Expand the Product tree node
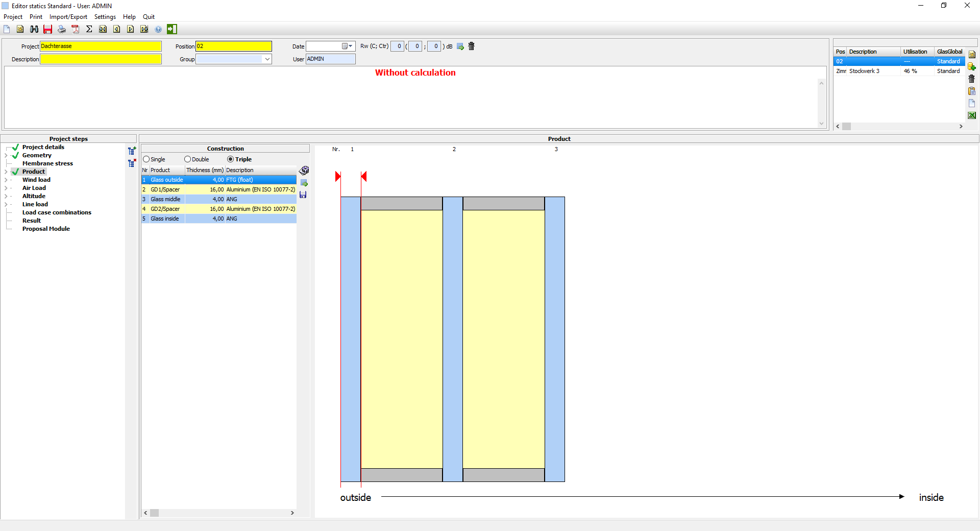Viewport: 980px width, 531px height. coord(6,172)
